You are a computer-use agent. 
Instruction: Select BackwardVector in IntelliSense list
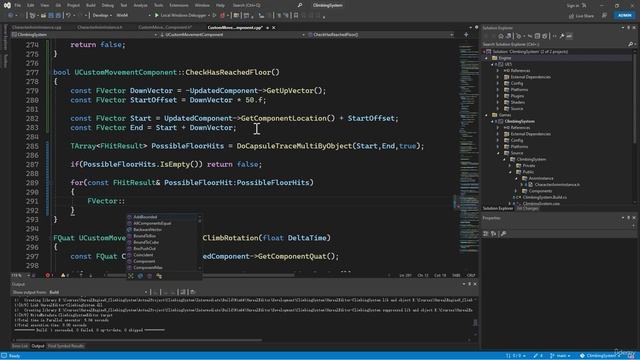point(147,230)
